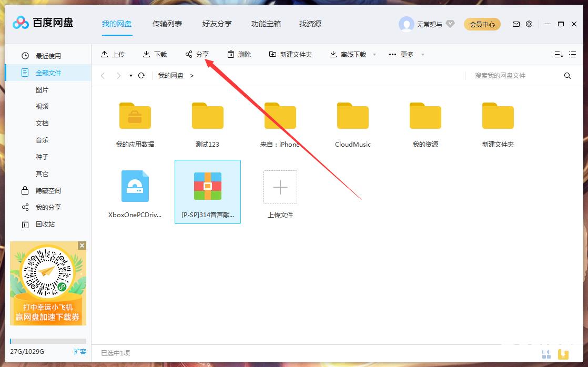Open settings hexagon icon

(529, 24)
